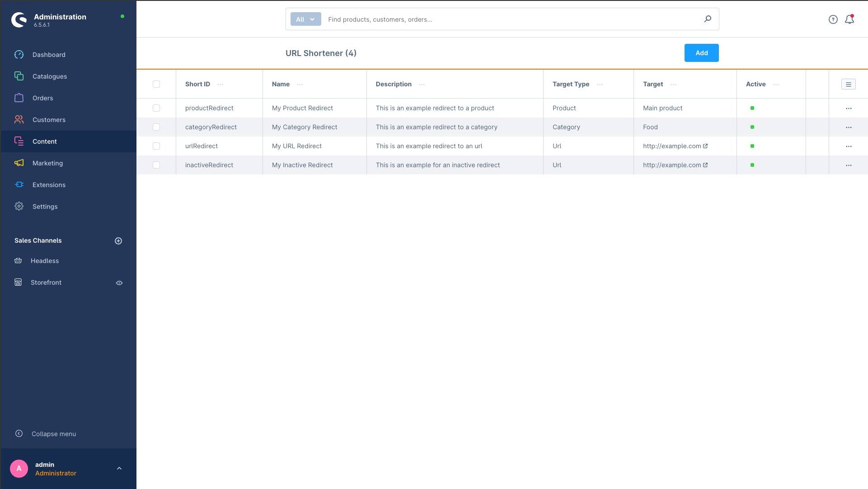Click the Settings gear icon
868x489 pixels.
19,206
